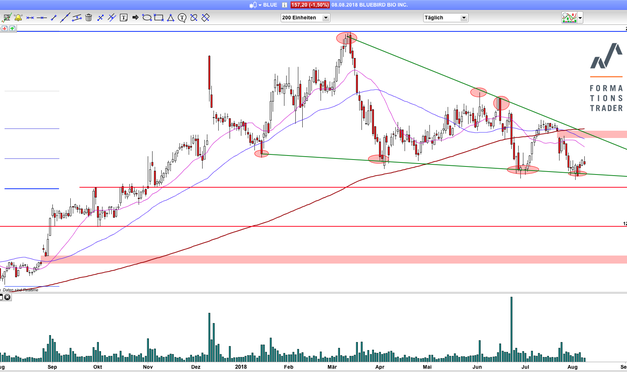Select the black arrow drawing tool
The width and height of the screenshot is (627, 372).
135,18
